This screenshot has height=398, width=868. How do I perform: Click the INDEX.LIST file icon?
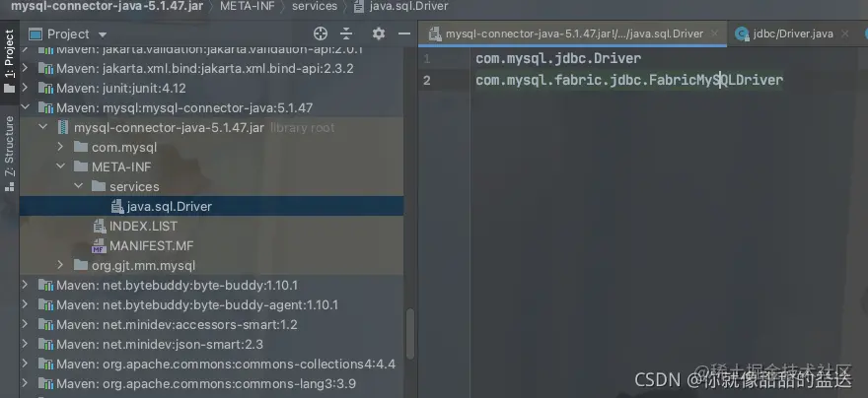point(99,226)
